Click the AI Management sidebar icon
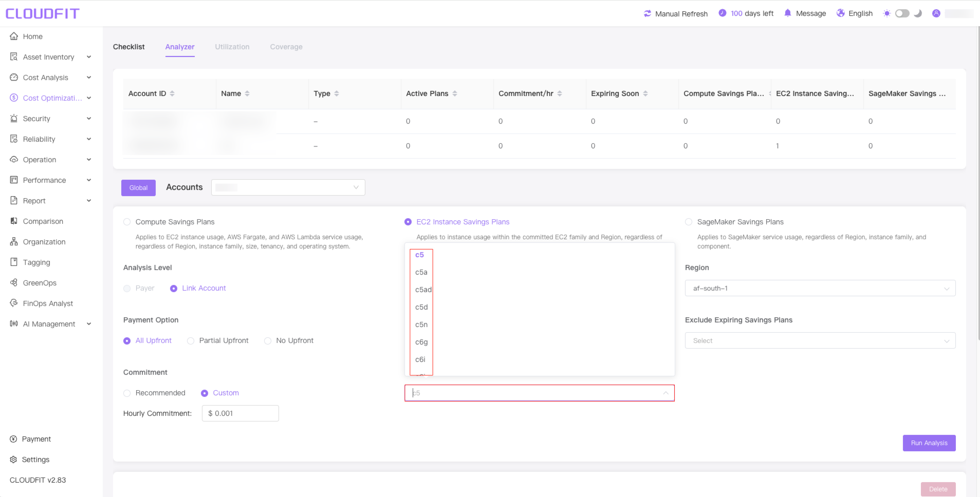Screen dimensions: 980x497 pos(14,324)
